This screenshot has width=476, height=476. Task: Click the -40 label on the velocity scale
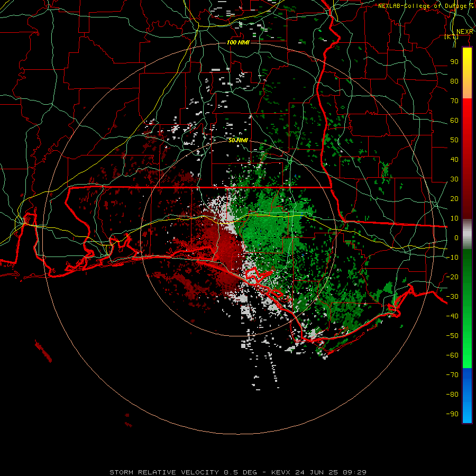pos(452,316)
